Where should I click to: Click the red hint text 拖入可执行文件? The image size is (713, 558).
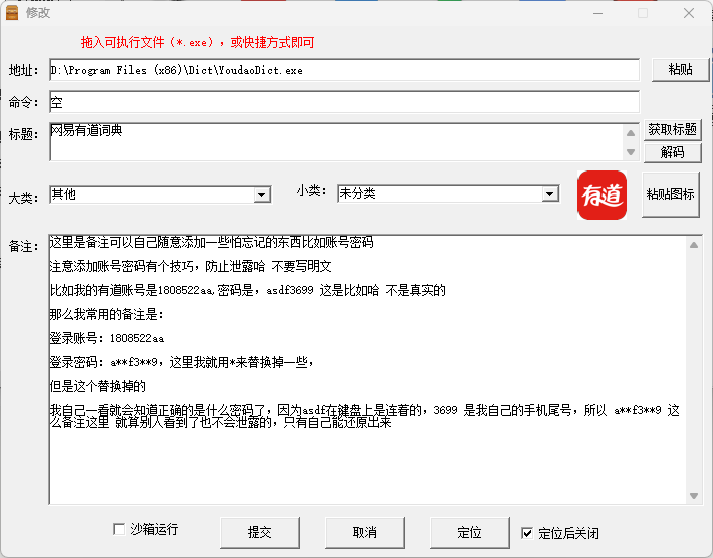pos(197,42)
